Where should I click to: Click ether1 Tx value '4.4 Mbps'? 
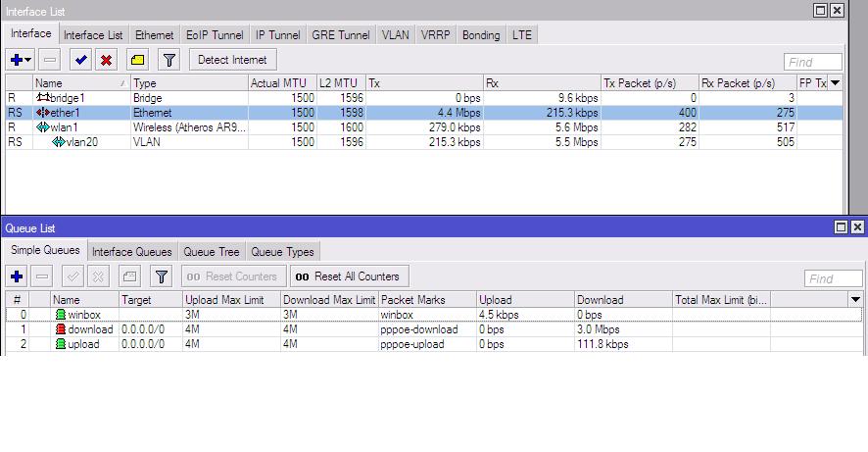coord(458,113)
